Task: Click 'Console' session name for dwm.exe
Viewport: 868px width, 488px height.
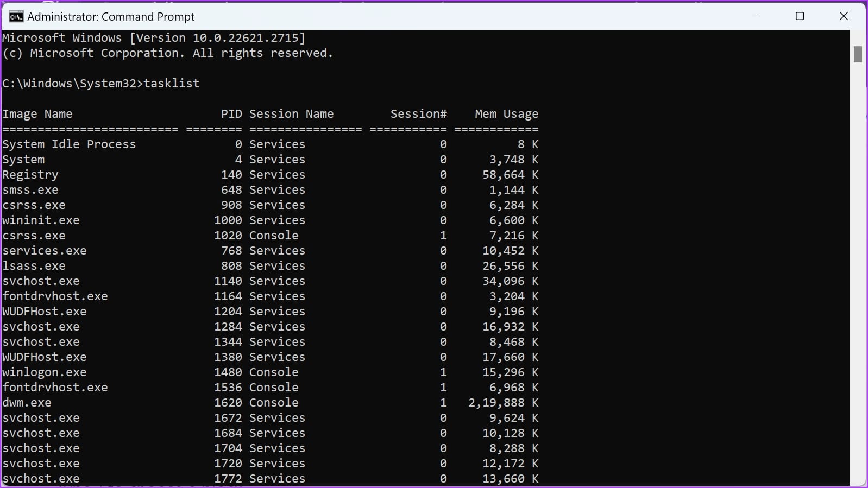Action: point(274,403)
